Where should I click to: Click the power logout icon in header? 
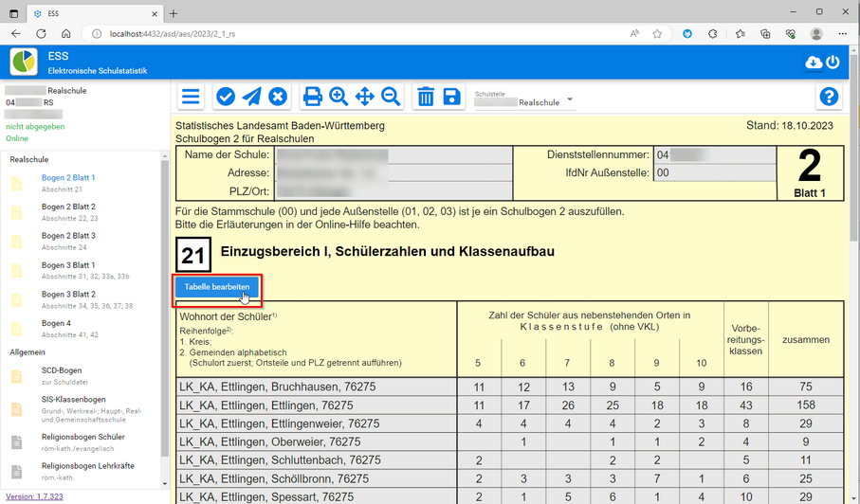coord(833,63)
